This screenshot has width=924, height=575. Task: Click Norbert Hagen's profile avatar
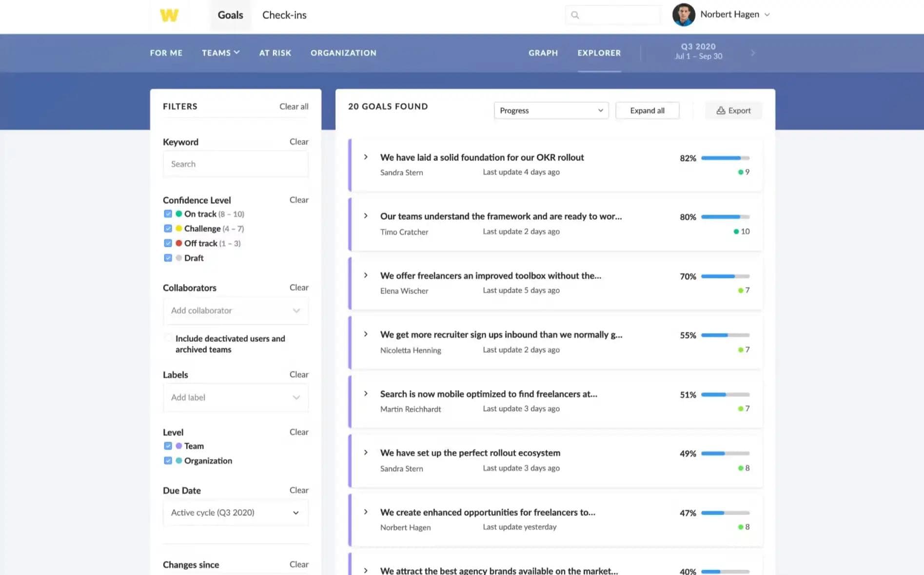(683, 15)
